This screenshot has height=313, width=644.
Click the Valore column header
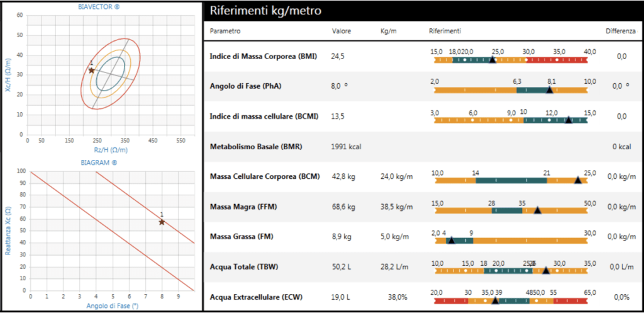pyautogui.click(x=341, y=31)
